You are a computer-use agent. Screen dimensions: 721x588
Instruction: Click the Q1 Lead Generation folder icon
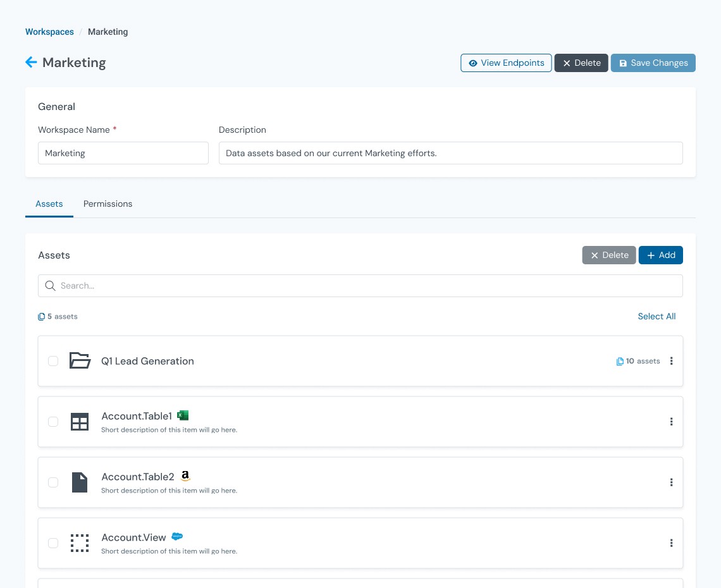click(x=80, y=360)
